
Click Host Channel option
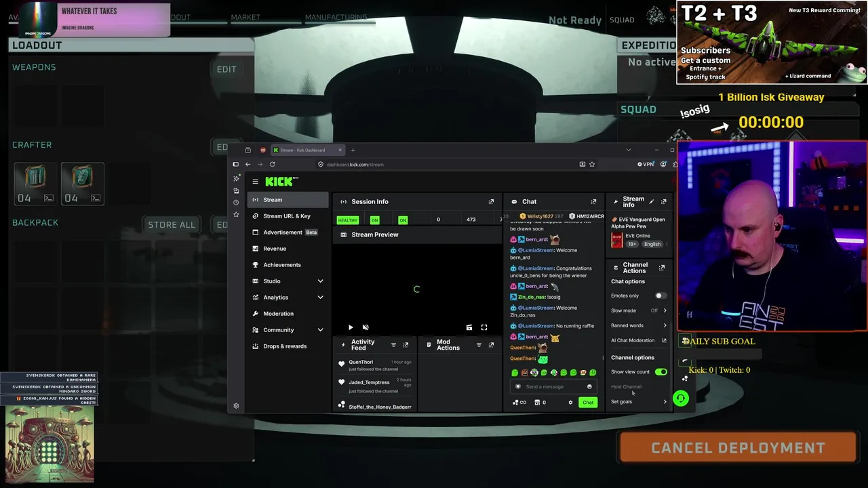pos(626,387)
